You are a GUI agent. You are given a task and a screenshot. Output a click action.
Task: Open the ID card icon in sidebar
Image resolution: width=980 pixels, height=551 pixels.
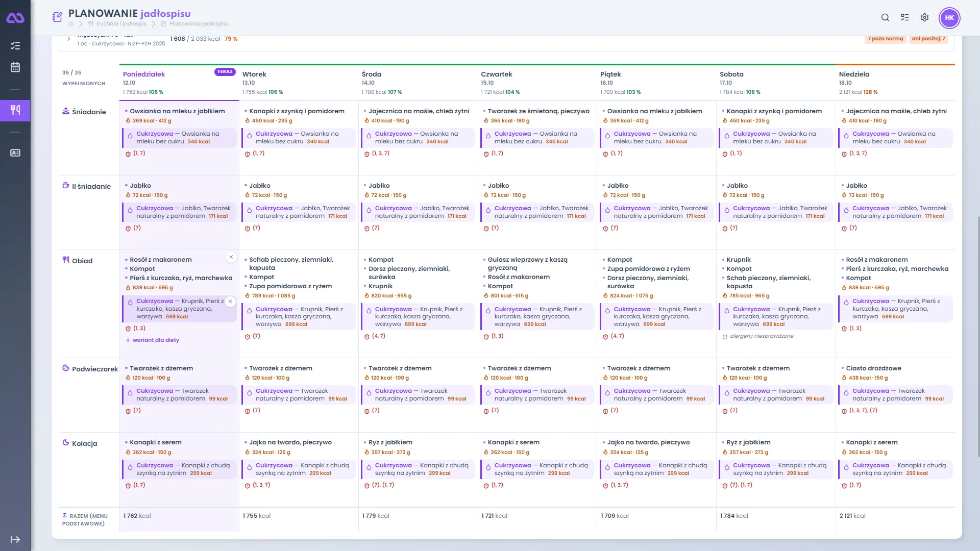pyautogui.click(x=15, y=153)
